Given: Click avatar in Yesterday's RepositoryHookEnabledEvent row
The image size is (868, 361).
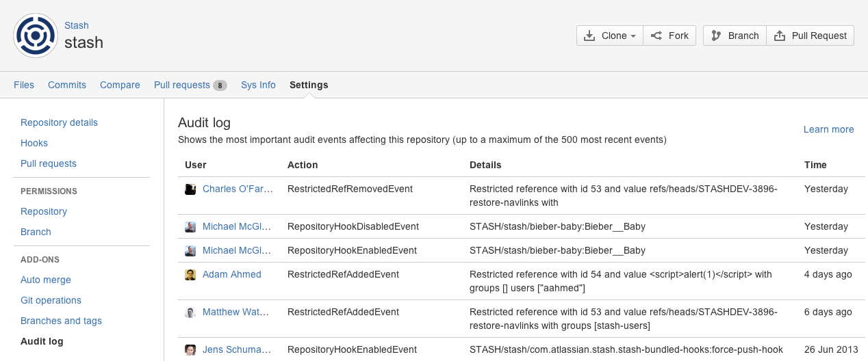Looking at the screenshot, I should pyautogui.click(x=190, y=251).
